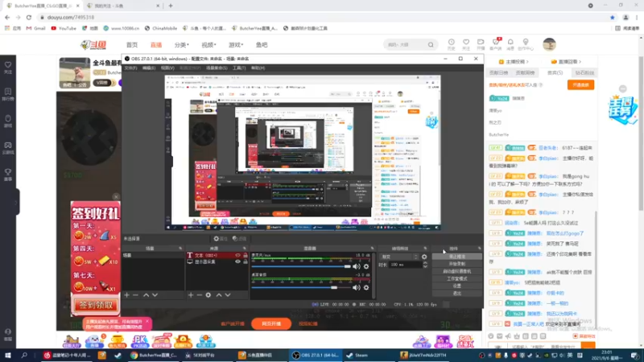Add a new scene with the plus icon

click(x=127, y=295)
